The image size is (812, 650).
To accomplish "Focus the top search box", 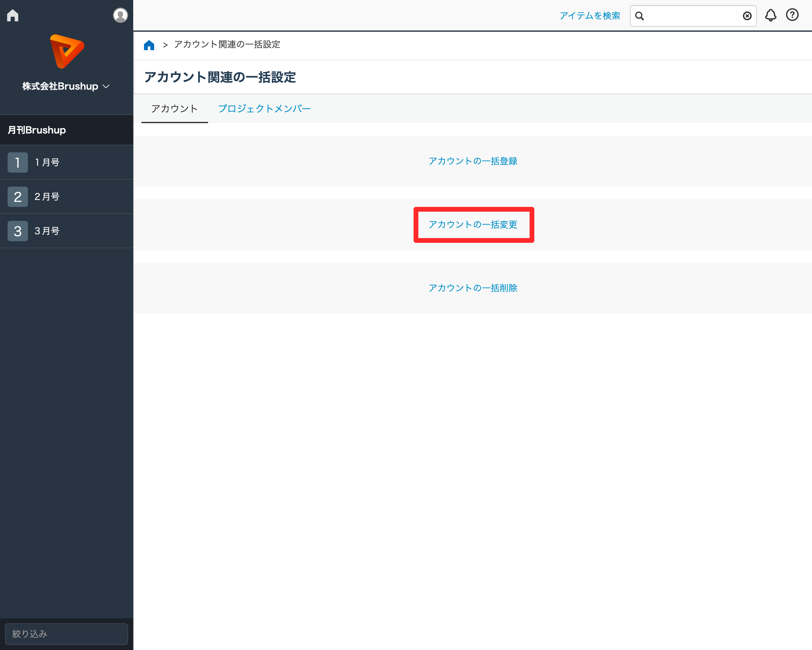I will coord(693,16).
